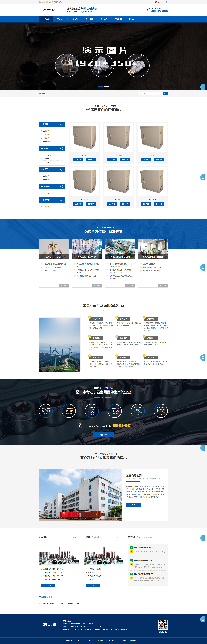Go to 网站首页 in main navigation
The width and height of the screenshot is (207, 644).
[x=46, y=19]
